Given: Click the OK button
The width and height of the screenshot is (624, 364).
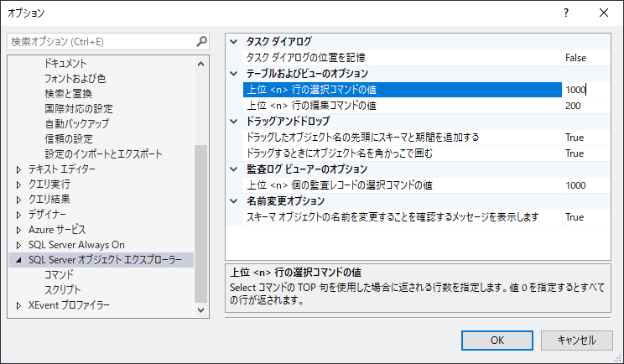Looking at the screenshot, I should (497, 341).
